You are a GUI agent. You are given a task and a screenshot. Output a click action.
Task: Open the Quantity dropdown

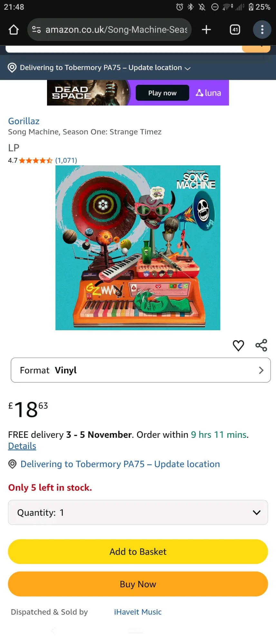click(138, 512)
